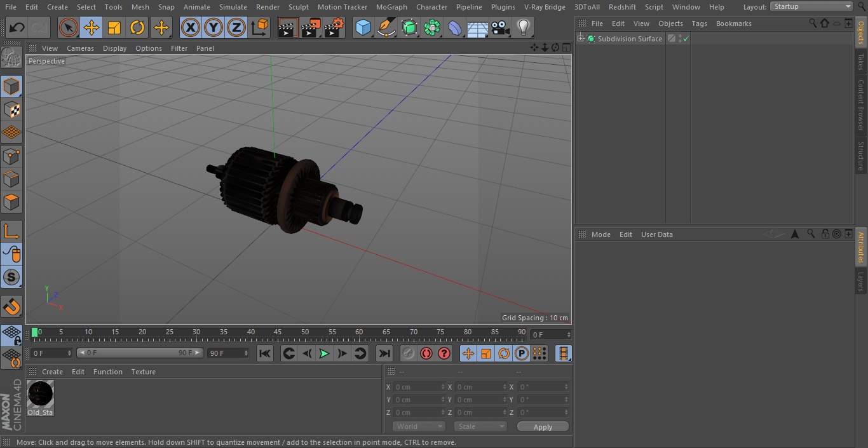This screenshot has height=448, width=868.
Task: Open the Scale size-mode dropdown
Action: tap(480, 426)
